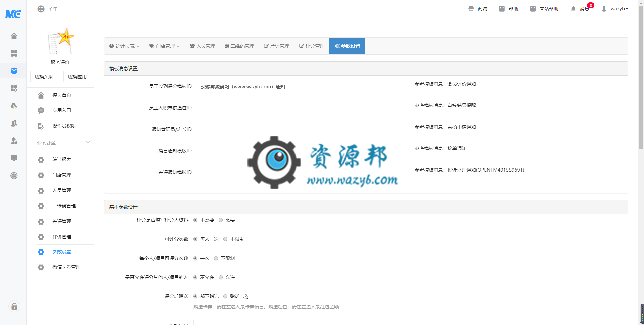The width and height of the screenshot is (644, 325).
Task: Switch to the 二维码管理 tab
Action: point(239,46)
